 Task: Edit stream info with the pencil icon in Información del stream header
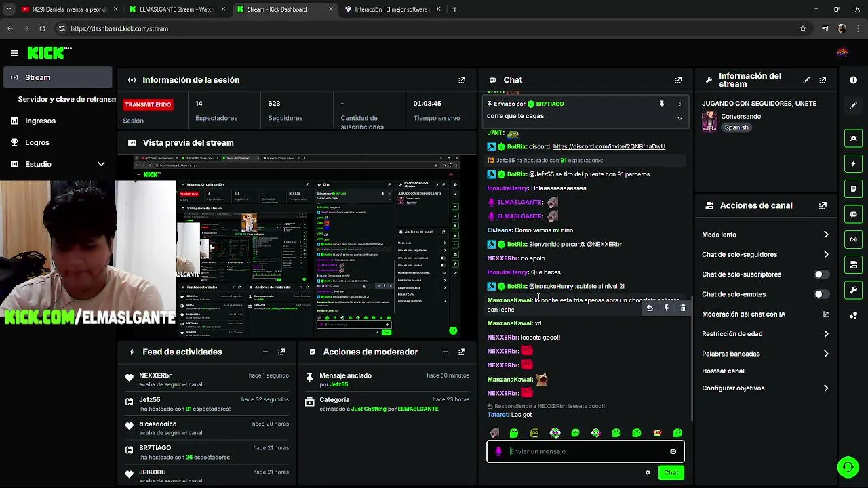806,80
